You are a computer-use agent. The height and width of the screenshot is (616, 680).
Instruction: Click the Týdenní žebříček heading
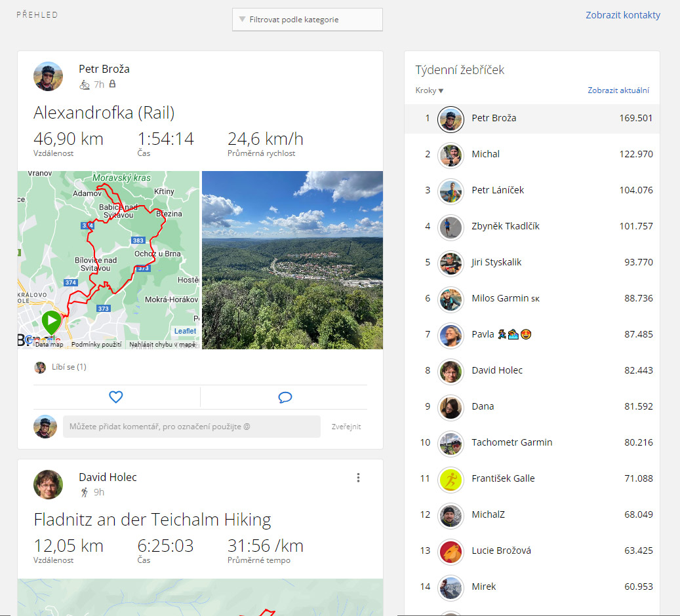pos(460,70)
